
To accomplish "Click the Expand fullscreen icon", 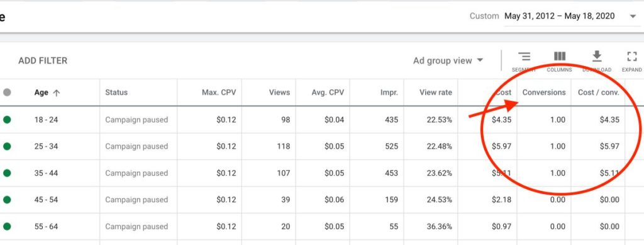I will click(631, 56).
